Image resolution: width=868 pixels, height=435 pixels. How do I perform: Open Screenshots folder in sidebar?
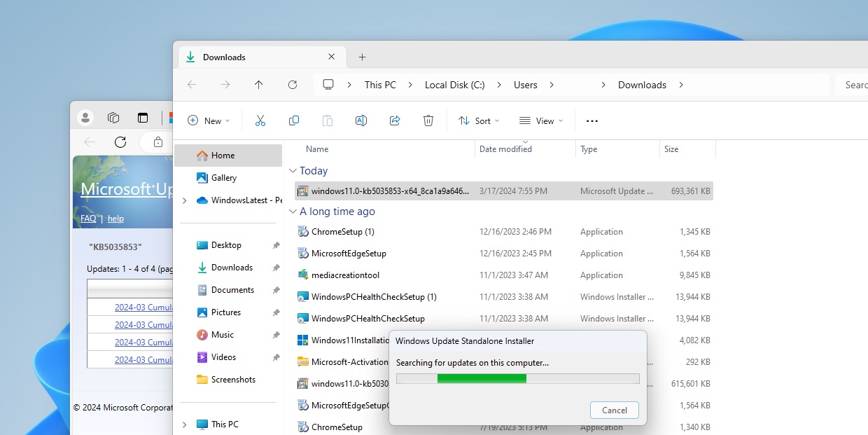233,380
